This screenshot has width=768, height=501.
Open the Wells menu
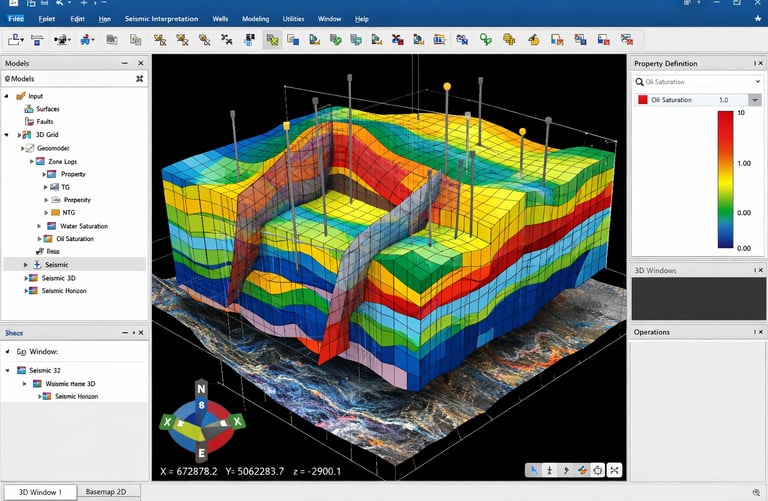(220, 19)
